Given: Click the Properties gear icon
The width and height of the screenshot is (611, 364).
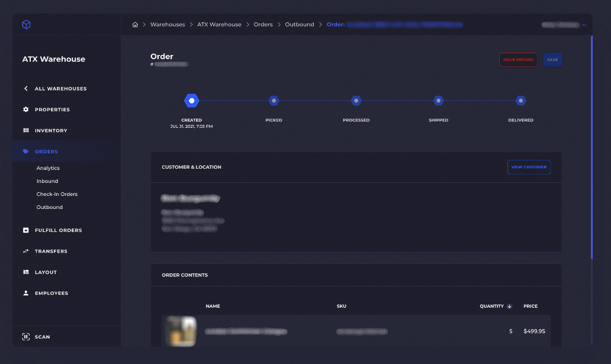Looking at the screenshot, I should click(x=25, y=109).
